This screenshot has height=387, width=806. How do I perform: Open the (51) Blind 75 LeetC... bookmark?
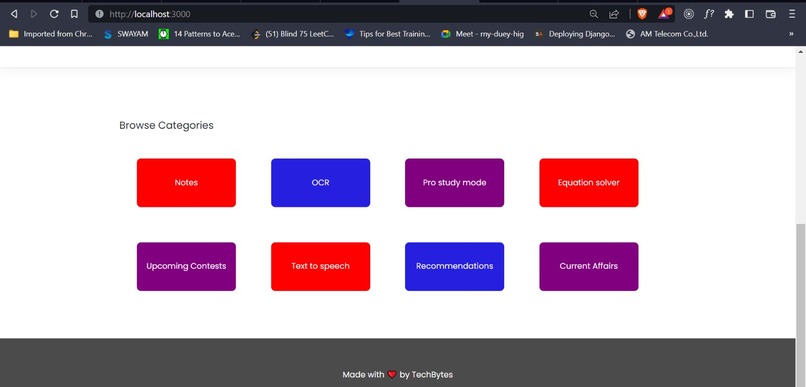coord(292,34)
